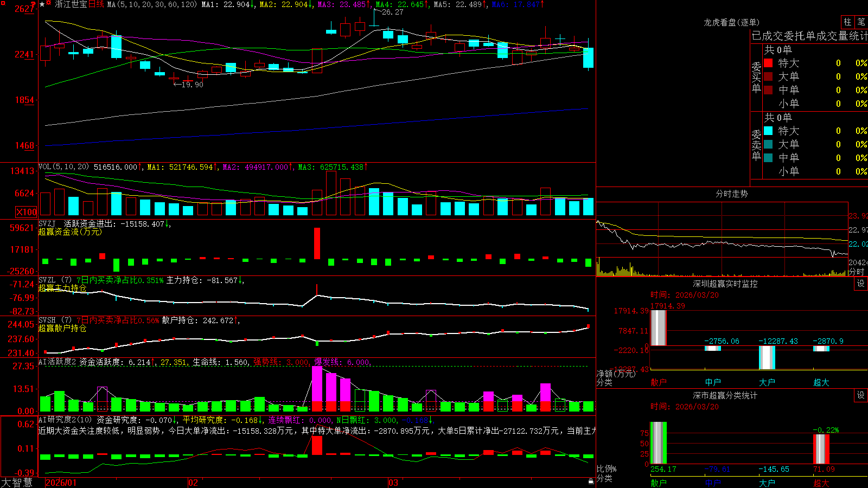Click the 03 month marker on timeline
868x488 pixels.
(393, 483)
